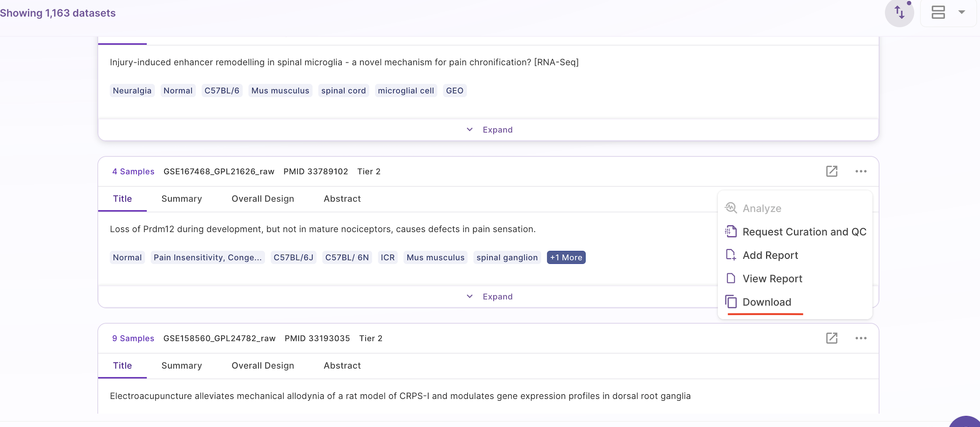Show the +1 More tags
Image resolution: width=980 pixels, height=427 pixels.
pyautogui.click(x=566, y=257)
